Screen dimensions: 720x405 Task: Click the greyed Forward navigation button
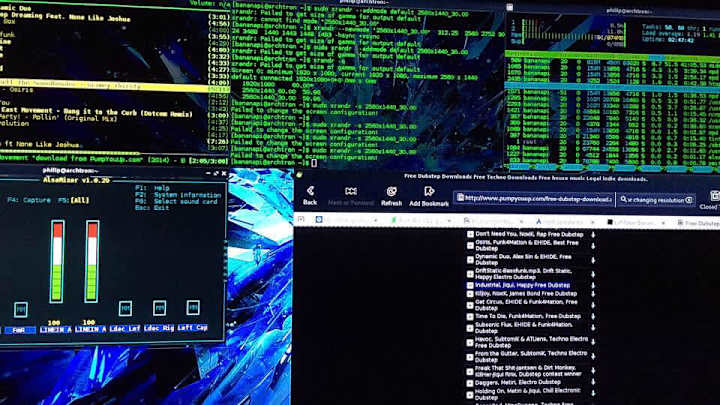pos(351,196)
